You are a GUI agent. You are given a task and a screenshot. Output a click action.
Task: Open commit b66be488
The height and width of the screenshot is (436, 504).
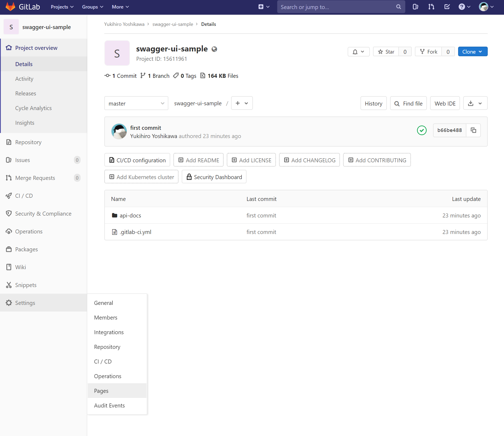(450, 130)
